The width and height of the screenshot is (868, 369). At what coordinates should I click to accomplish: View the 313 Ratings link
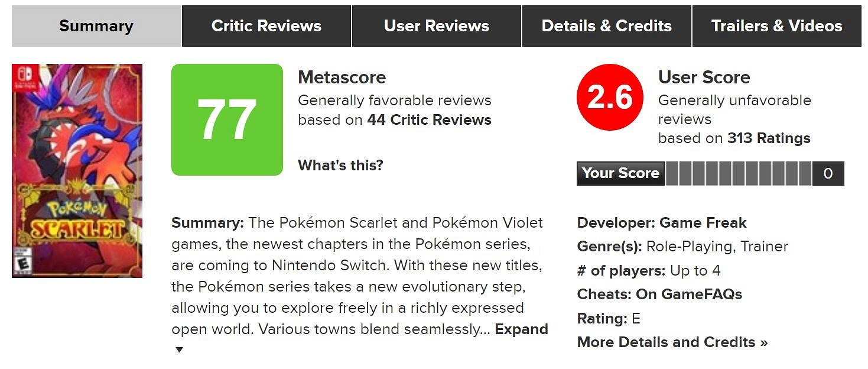click(769, 138)
